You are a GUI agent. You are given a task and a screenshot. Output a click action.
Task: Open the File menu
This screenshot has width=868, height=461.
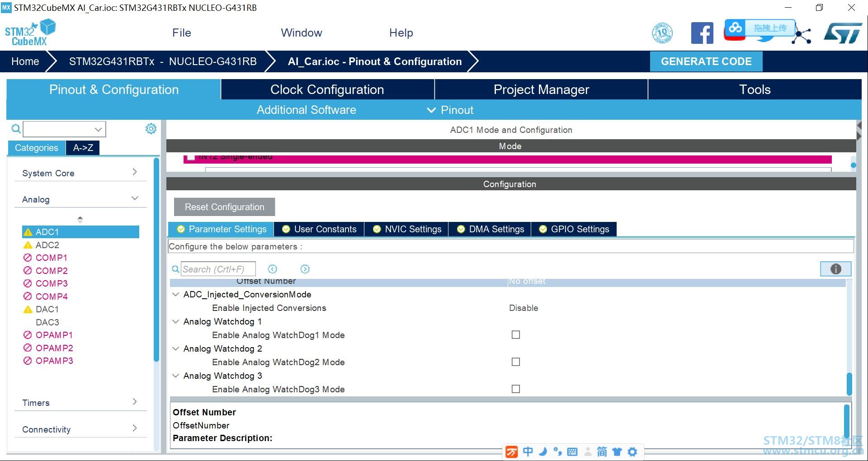pos(182,33)
